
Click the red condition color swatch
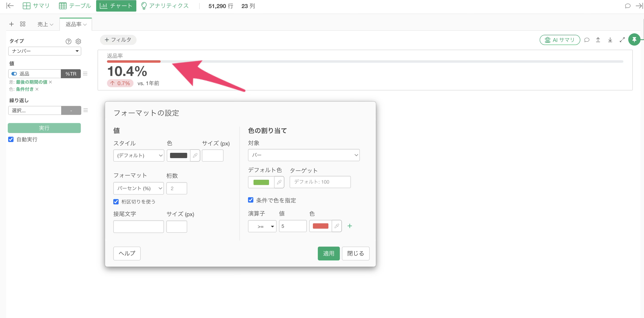320,226
